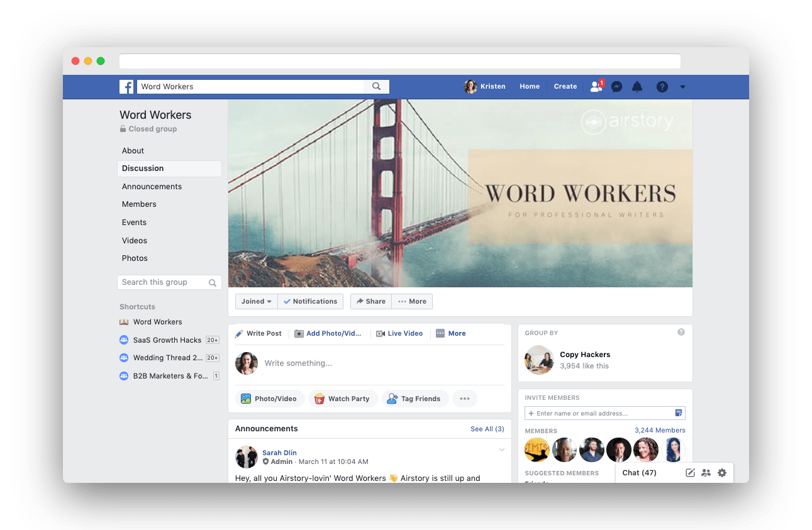Click the browser address bar
This screenshot has height=530, width=812.
pyautogui.click(x=400, y=61)
